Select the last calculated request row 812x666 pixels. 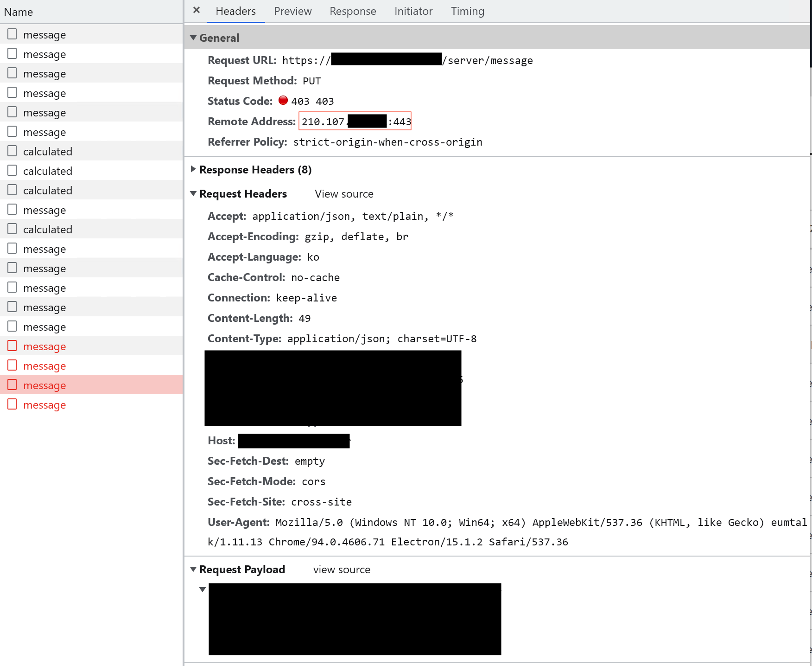pos(91,229)
